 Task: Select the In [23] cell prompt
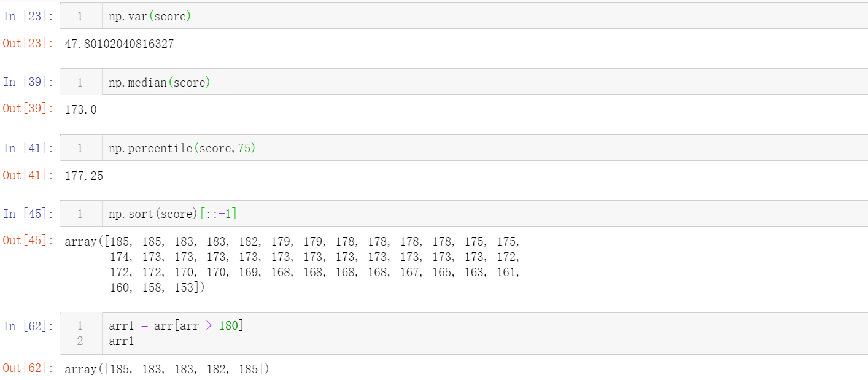(x=28, y=17)
